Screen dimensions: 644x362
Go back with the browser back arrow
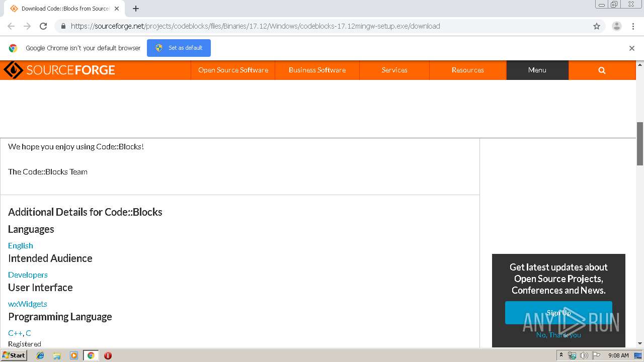pos(11,26)
